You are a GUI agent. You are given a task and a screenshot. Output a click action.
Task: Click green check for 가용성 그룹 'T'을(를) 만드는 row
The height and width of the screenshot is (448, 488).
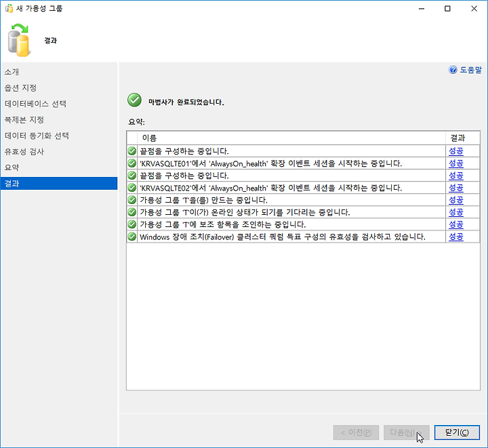(132, 200)
